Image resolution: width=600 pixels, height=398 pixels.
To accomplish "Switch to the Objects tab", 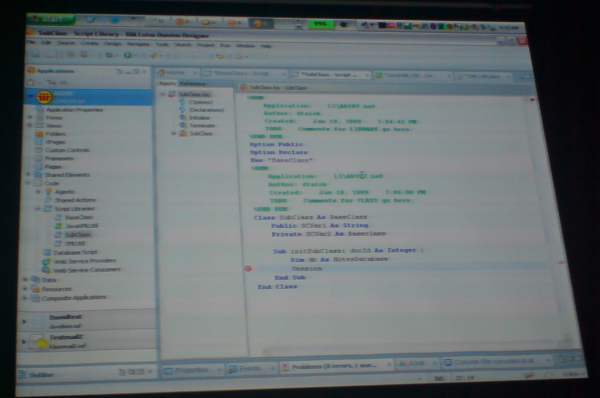I will 166,83.
